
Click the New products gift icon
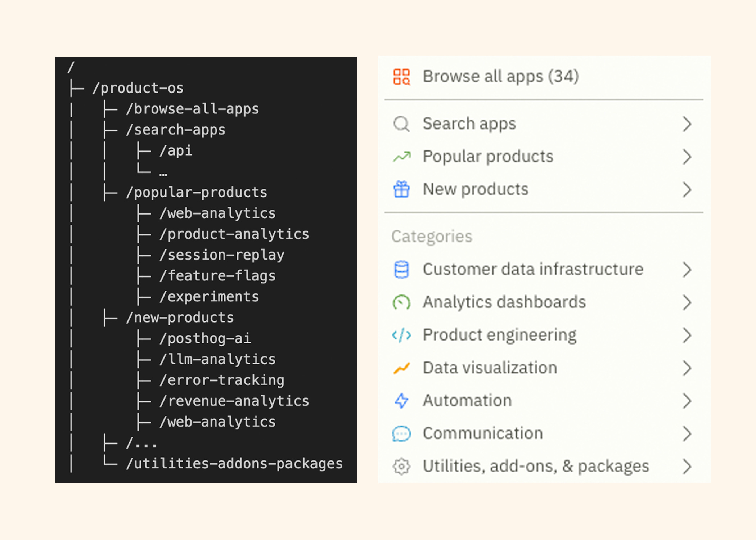(401, 189)
